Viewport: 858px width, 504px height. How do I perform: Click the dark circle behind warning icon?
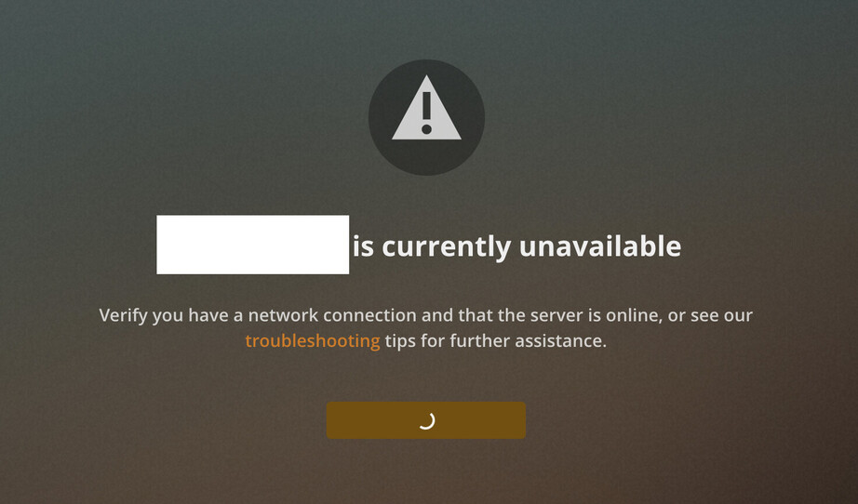click(426, 117)
